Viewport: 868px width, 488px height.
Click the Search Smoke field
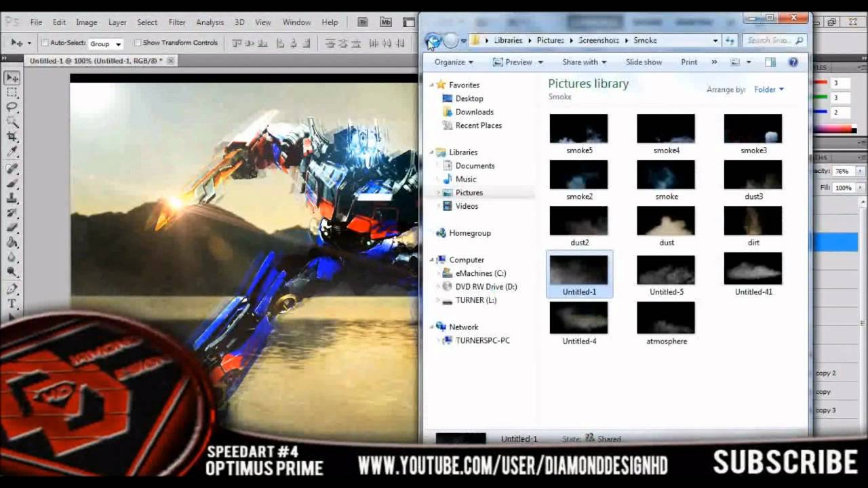click(x=774, y=40)
